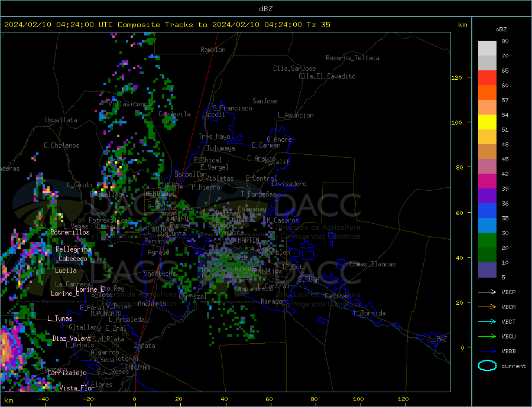Select the magenta swatch in dBZ scale

coord(487,181)
